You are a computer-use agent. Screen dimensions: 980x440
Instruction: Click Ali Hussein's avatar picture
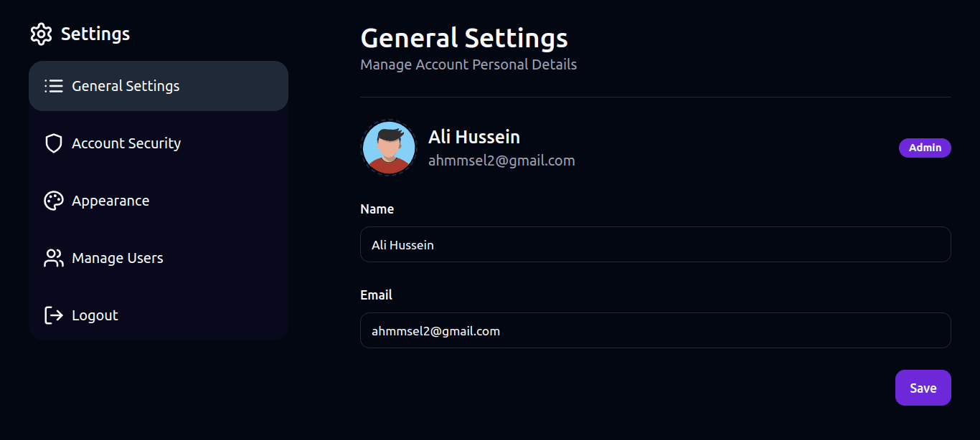click(x=389, y=148)
